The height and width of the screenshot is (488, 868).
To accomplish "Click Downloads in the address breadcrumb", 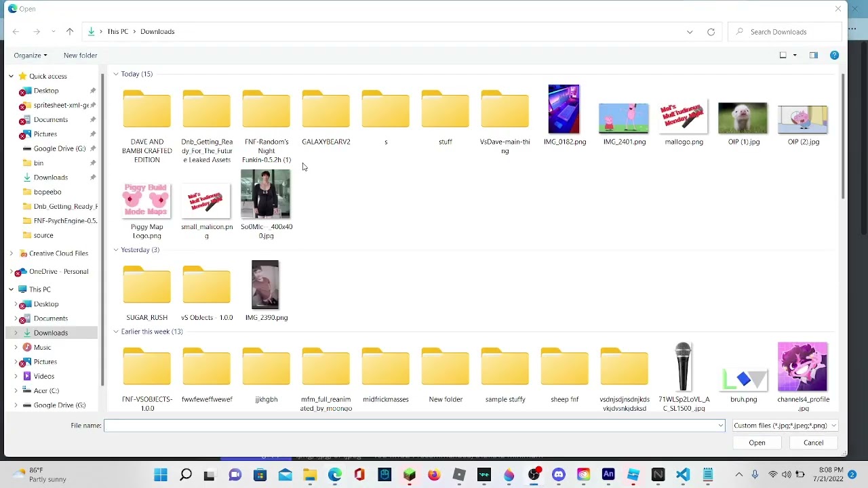I will [x=157, y=31].
